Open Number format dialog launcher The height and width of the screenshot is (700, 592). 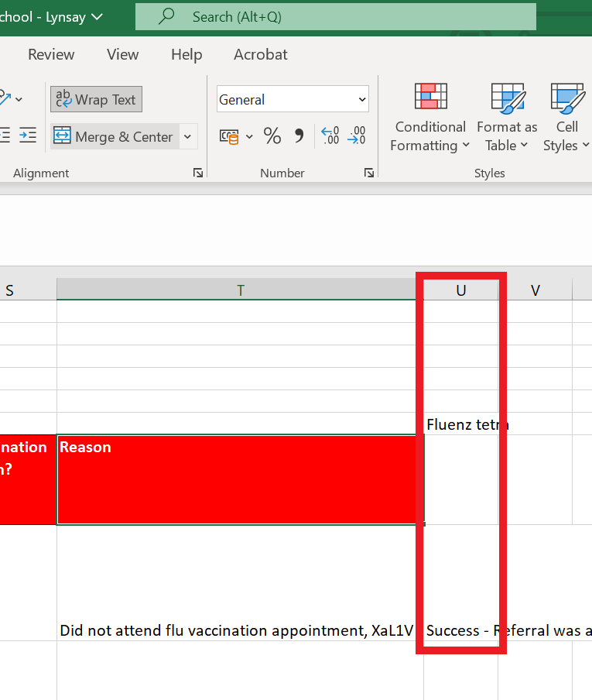click(369, 173)
